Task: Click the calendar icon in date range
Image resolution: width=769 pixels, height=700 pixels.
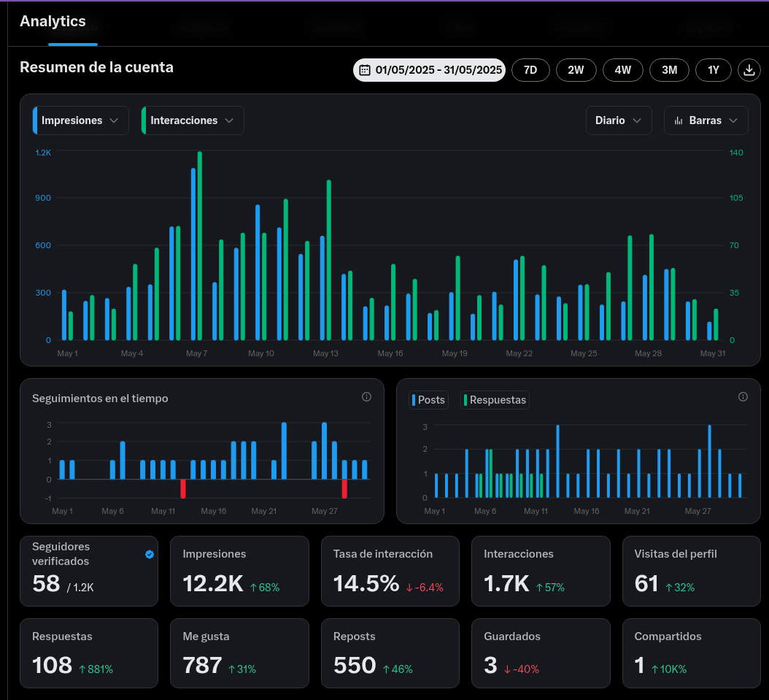Action: [x=364, y=70]
